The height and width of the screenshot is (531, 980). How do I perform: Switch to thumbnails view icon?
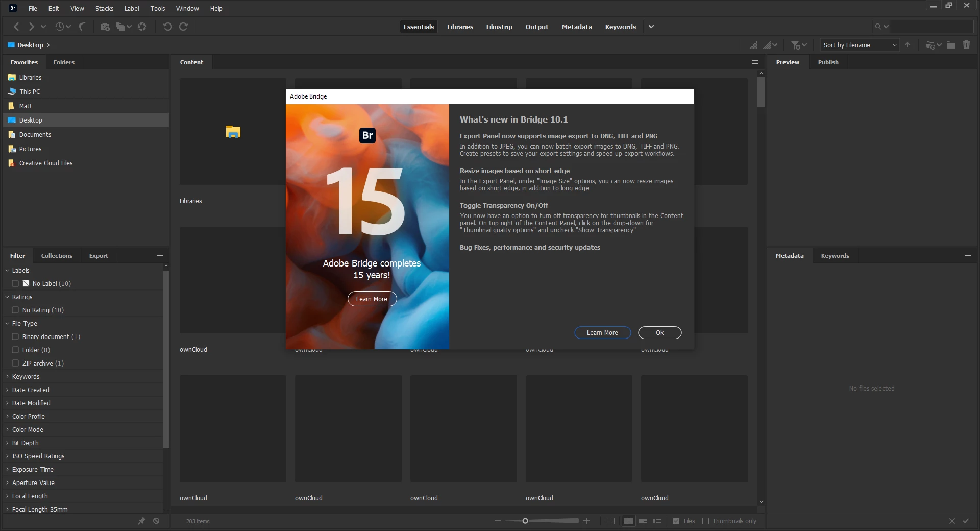click(628, 521)
